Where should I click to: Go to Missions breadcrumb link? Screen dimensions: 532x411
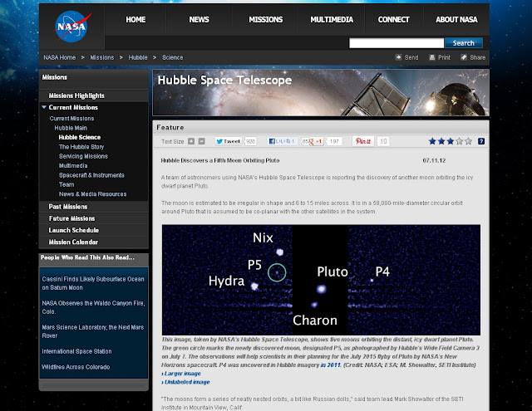pyautogui.click(x=101, y=57)
